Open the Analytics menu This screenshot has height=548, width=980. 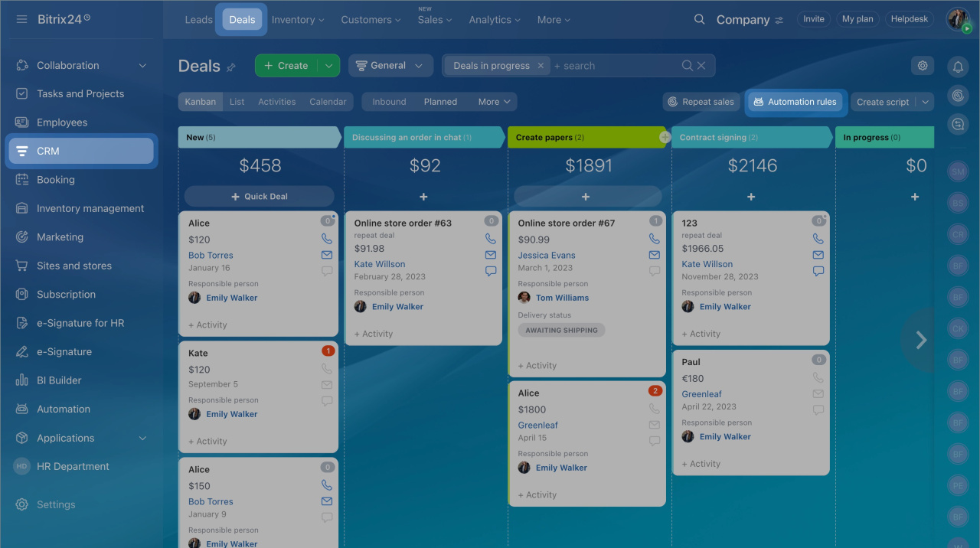pos(495,20)
